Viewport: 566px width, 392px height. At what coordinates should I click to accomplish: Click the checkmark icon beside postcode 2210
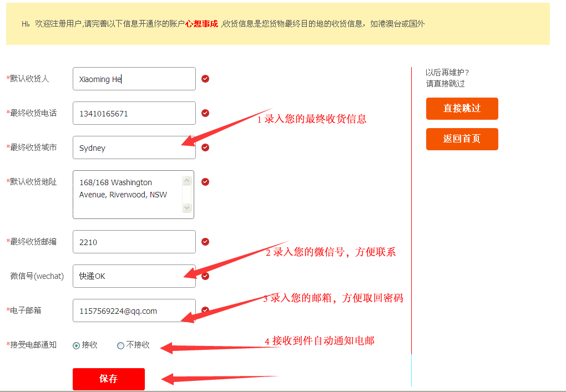click(205, 242)
